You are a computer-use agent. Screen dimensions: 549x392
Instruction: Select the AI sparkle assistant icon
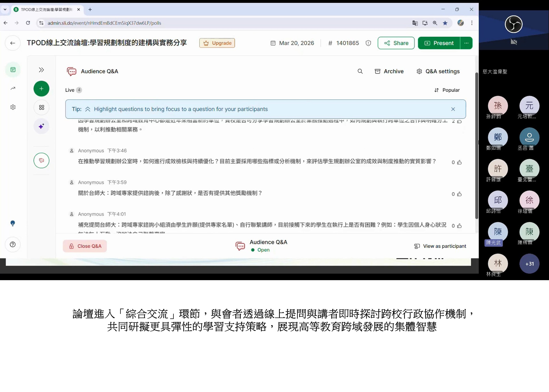41,126
